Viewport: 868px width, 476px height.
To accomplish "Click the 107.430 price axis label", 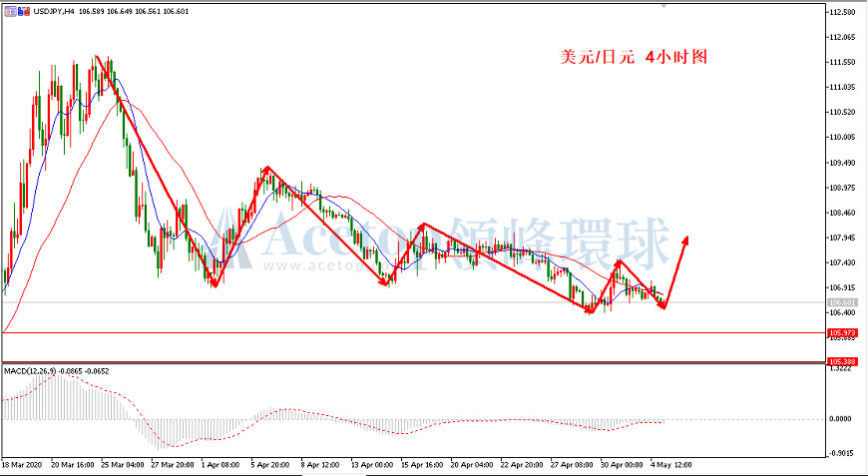I will click(844, 262).
